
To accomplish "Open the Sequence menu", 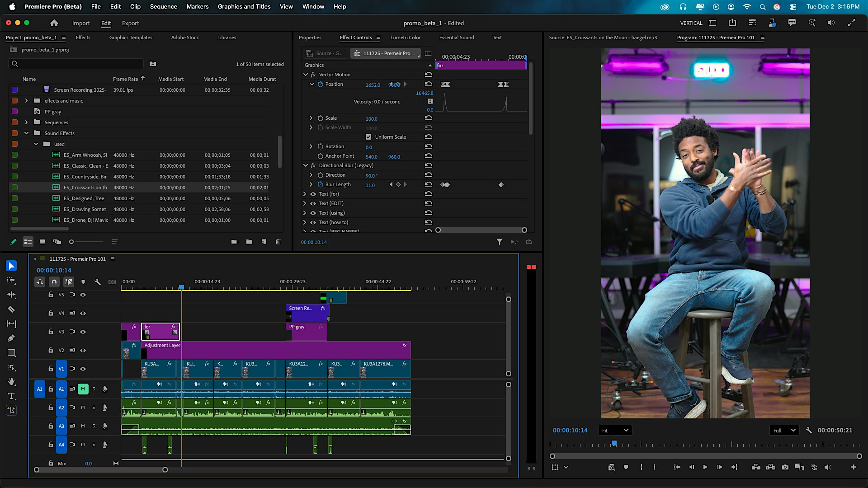I will point(163,6).
